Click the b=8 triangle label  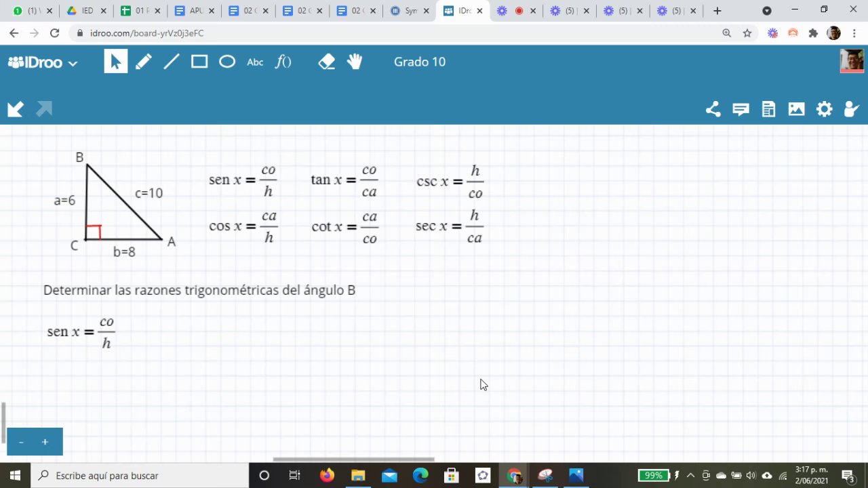pos(124,252)
